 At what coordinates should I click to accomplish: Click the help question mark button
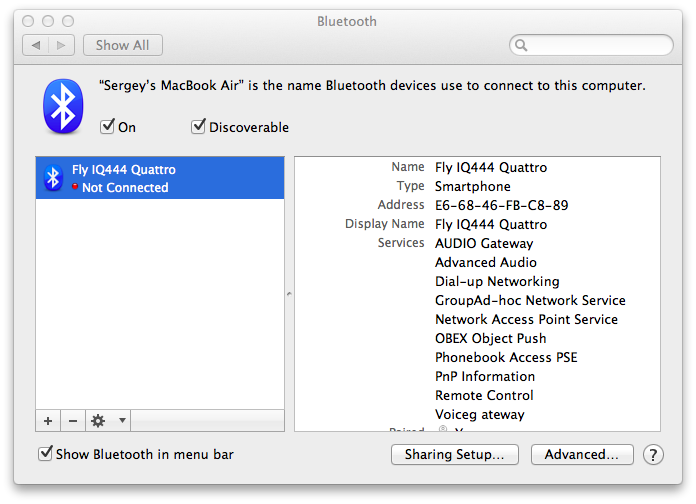(x=653, y=455)
